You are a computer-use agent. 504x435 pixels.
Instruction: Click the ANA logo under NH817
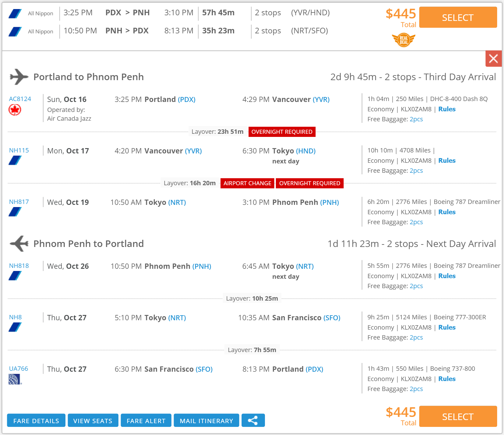15,212
